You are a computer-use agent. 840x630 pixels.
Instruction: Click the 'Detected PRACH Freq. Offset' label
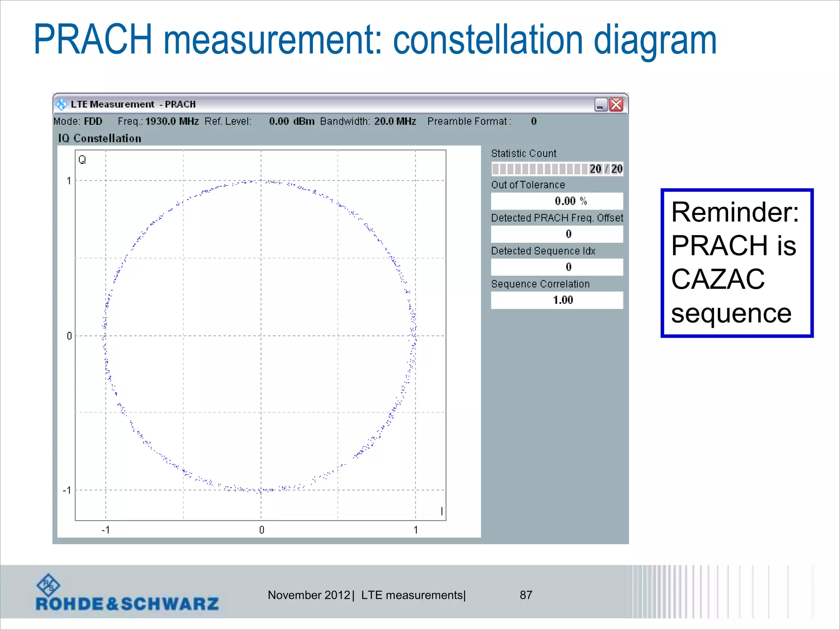point(557,218)
